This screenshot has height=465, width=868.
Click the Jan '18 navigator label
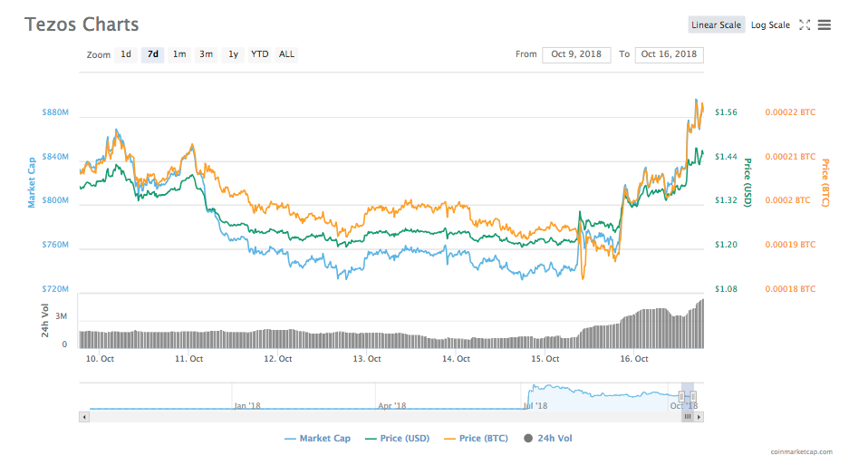246,406
